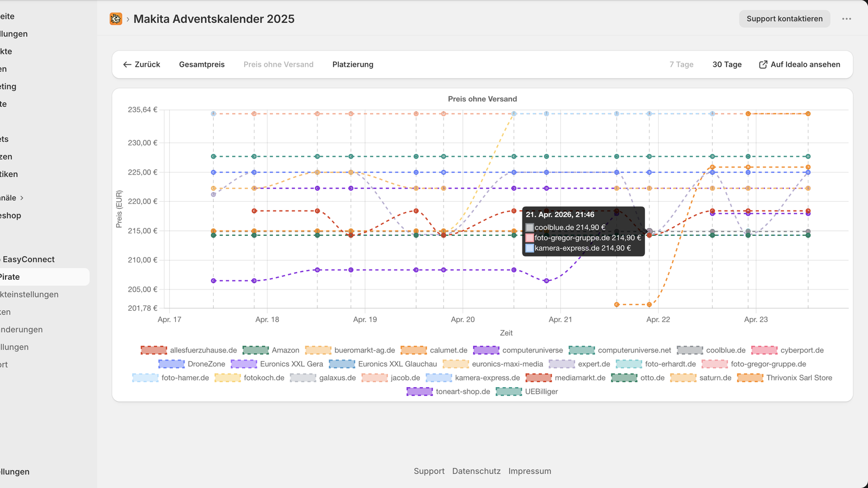Image resolution: width=868 pixels, height=488 pixels.
Task: Open the Impressum footer link
Action: click(529, 471)
